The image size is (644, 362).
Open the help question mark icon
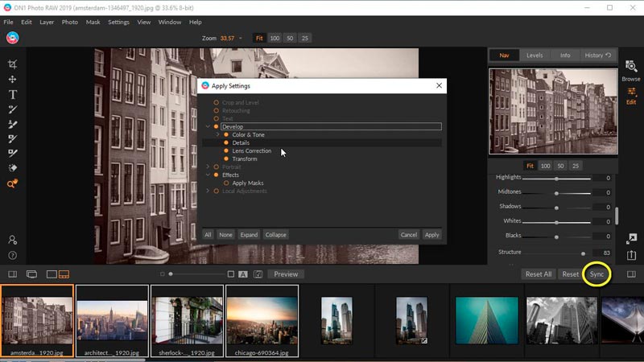(x=12, y=255)
